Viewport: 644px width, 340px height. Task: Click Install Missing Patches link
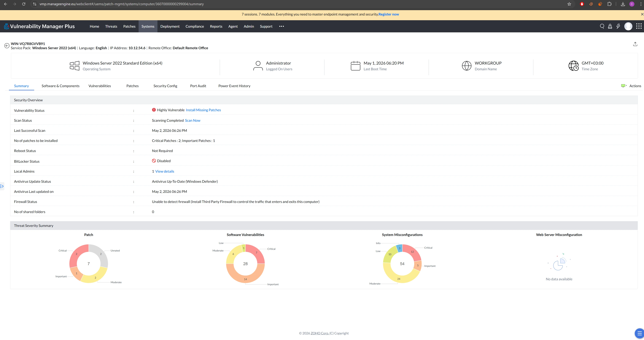pyautogui.click(x=203, y=110)
